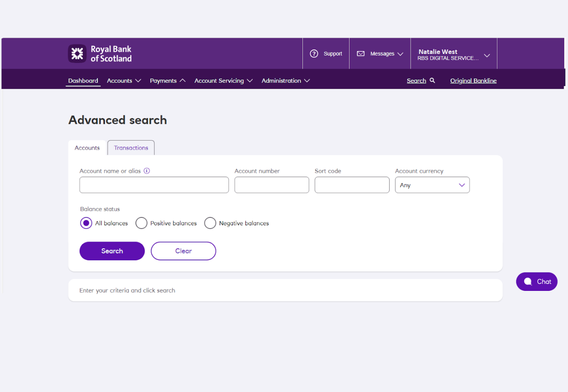Click the magnifying glass search icon
This screenshot has height=392, width=568.
(432, 80)
